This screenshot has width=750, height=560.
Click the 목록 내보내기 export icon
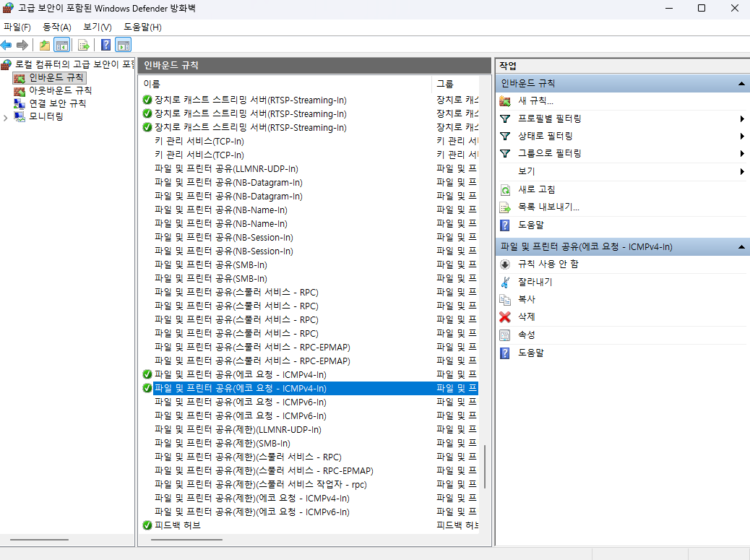[x=505, y=207]
